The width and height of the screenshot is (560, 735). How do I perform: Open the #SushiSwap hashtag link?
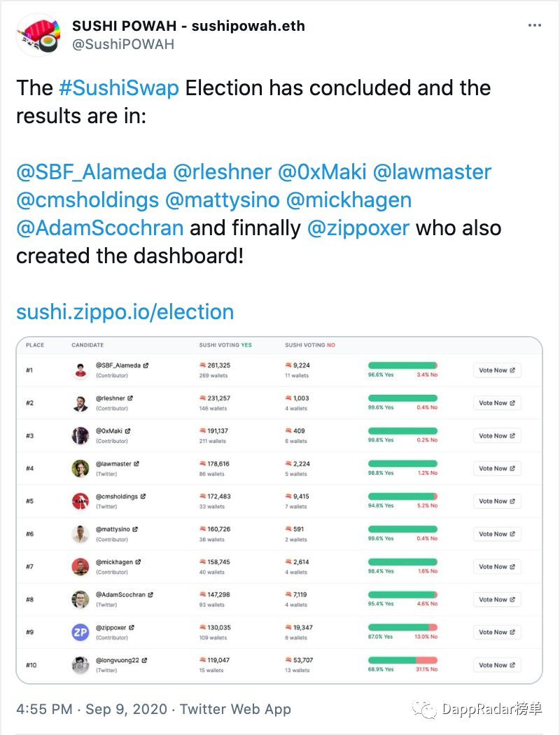click(119, 88)
